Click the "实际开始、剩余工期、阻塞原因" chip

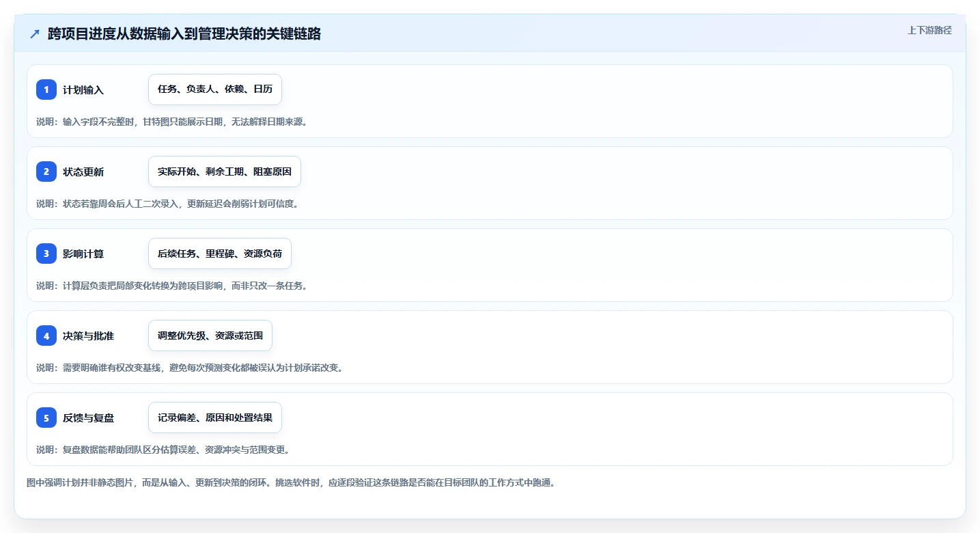tap(225, 172)
